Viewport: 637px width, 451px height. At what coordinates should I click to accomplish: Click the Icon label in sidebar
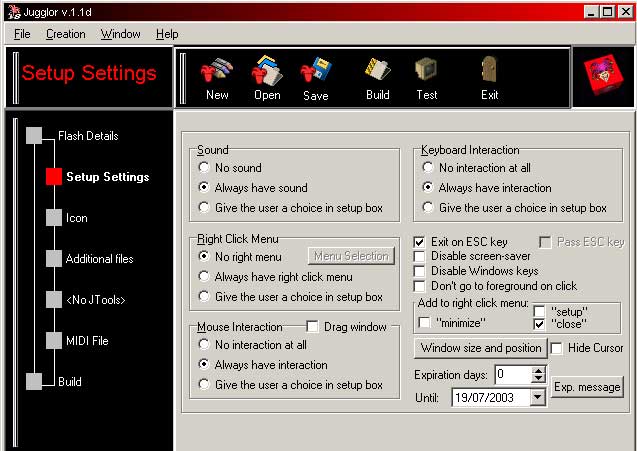click(x=76, y=218)
